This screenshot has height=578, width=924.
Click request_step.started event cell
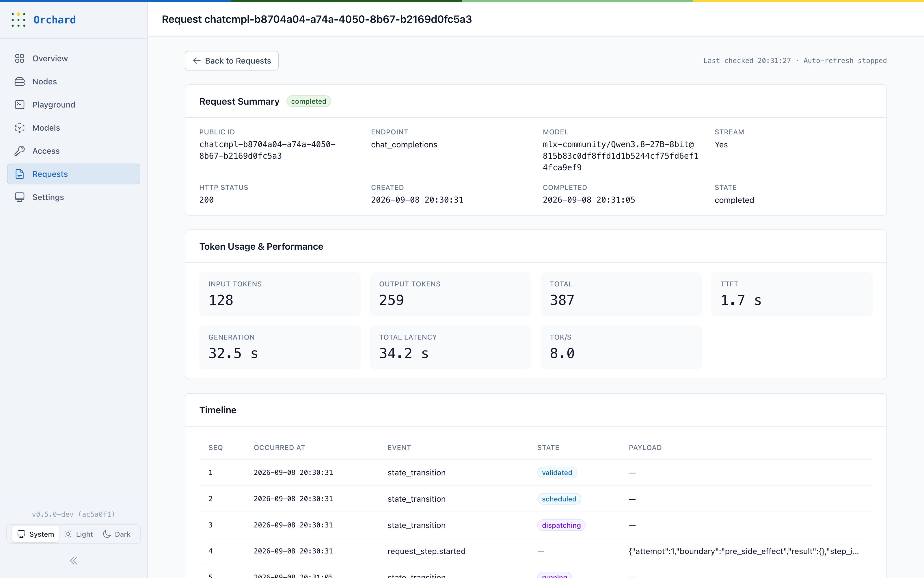click(x=426, y=551)
